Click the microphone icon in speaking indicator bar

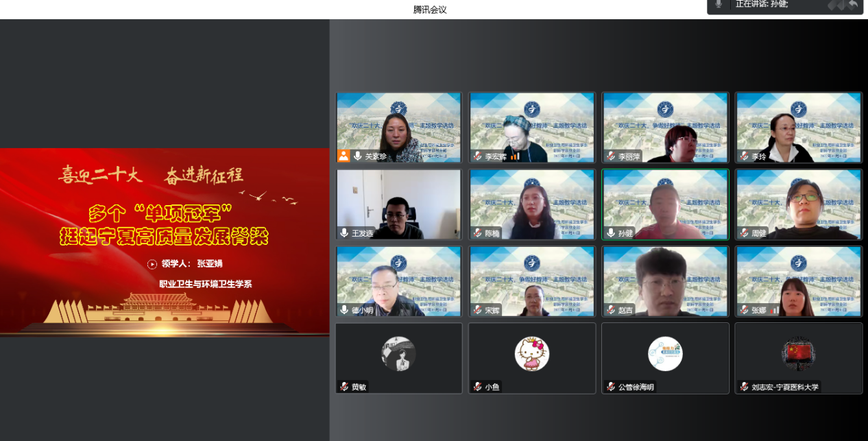pyautogui.click(x=719, y=4)
